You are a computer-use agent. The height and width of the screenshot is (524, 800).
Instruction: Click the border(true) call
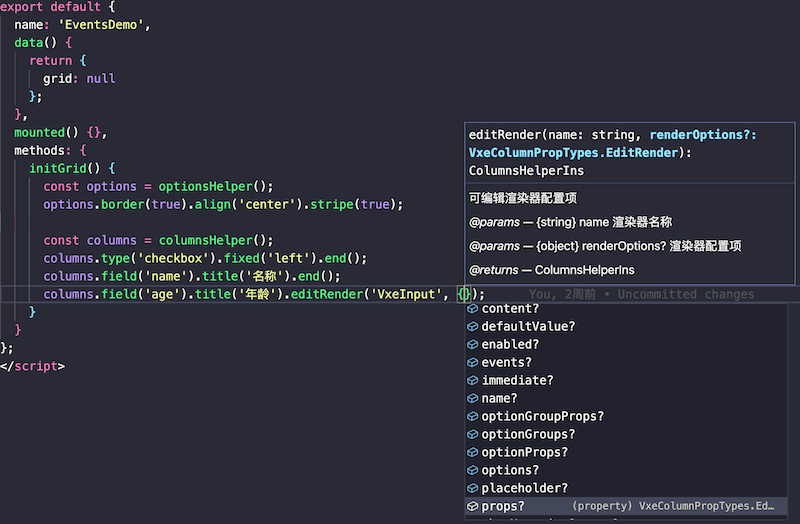pos(144,205)
